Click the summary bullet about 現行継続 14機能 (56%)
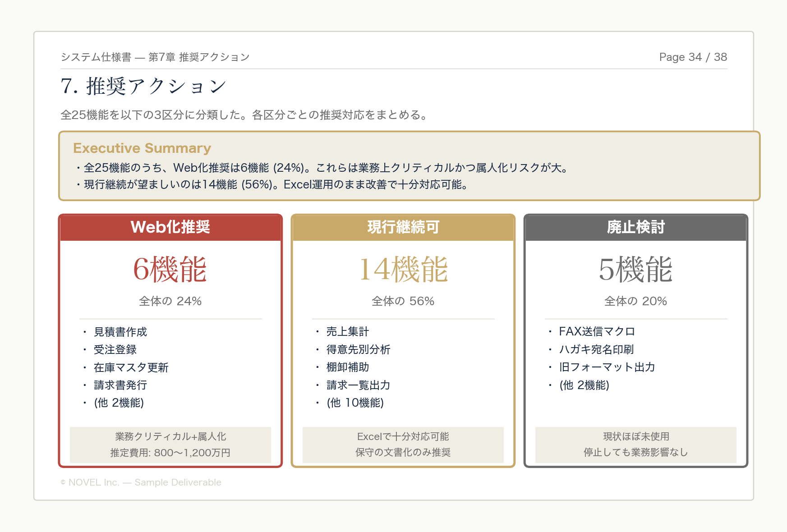Viewport: 787px width, 532px height. [272, 184]
